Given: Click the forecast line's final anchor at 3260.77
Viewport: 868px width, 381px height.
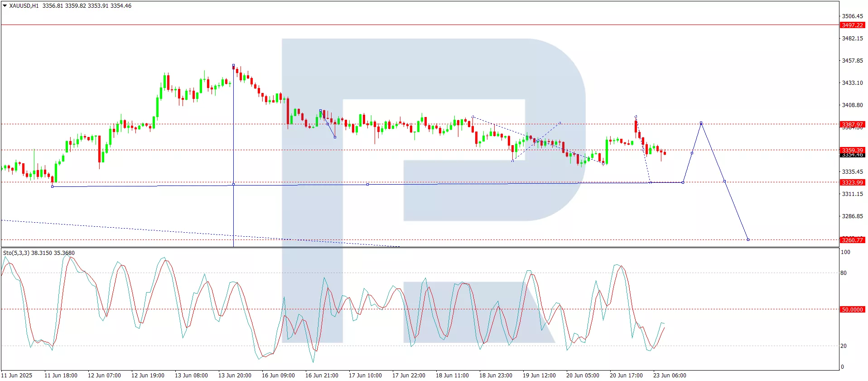Looking at the screenshot, I should [748, 239].
